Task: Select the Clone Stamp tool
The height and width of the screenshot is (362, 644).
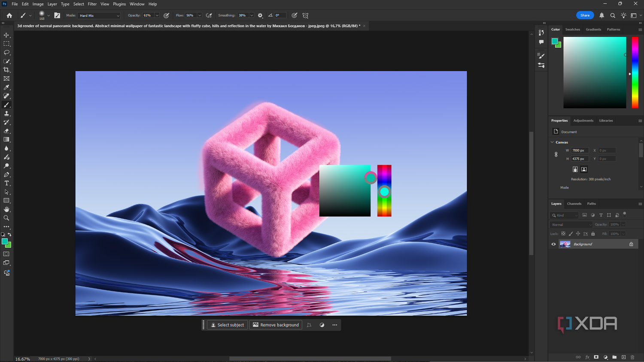Action: (x=6, y=114)
